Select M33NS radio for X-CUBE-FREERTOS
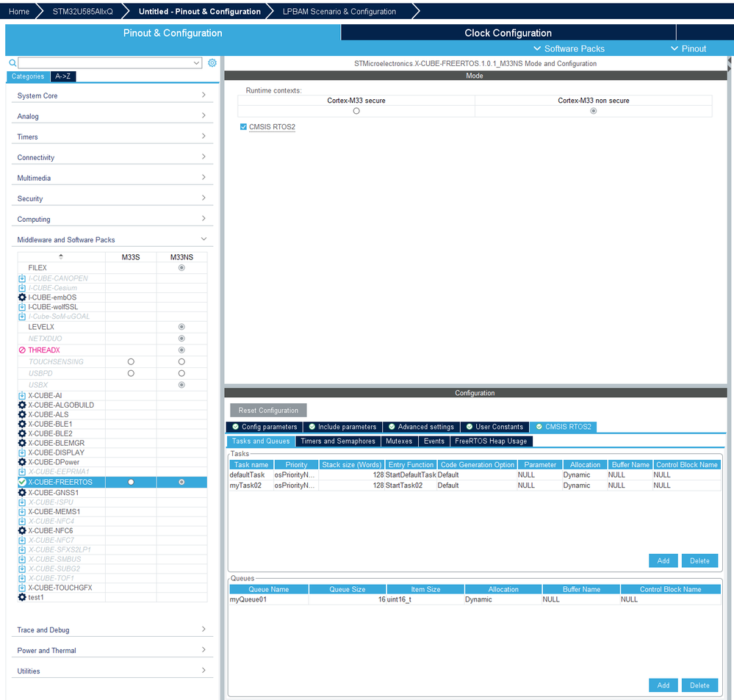The width and height of the screenshot is (734, 700). [x=181, y=482]
